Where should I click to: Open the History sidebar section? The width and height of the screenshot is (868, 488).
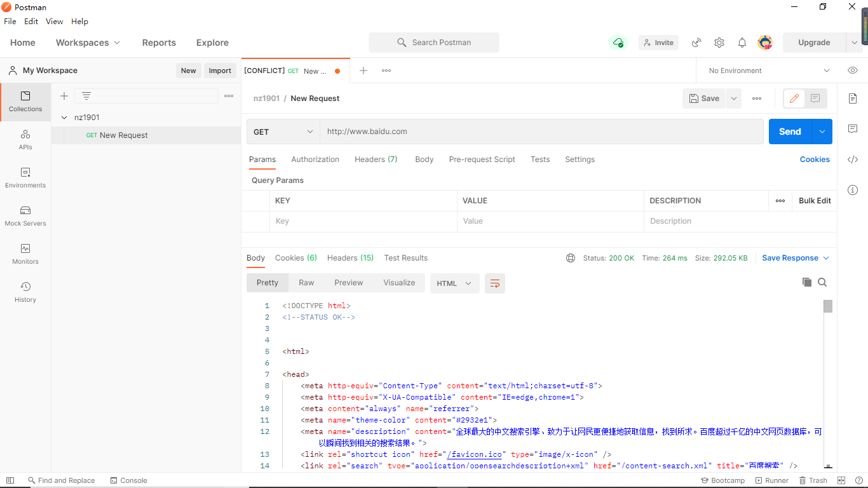pyautogui.click(x=25, y=292)
